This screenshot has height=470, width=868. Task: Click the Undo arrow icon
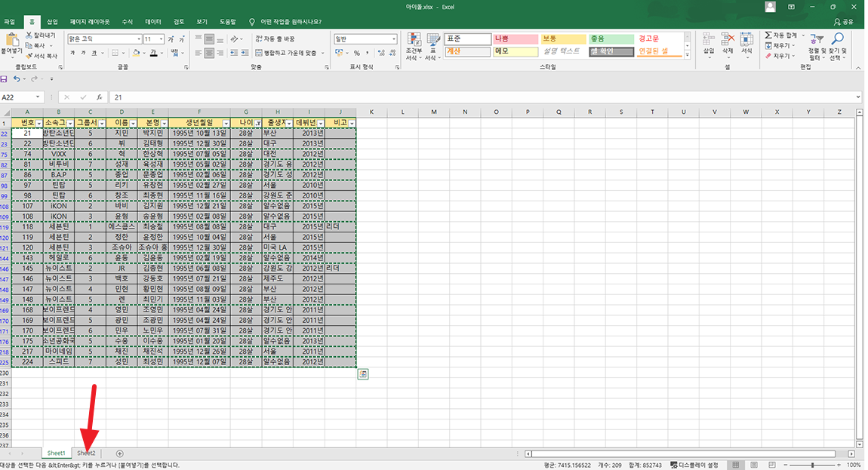[17, 79]
